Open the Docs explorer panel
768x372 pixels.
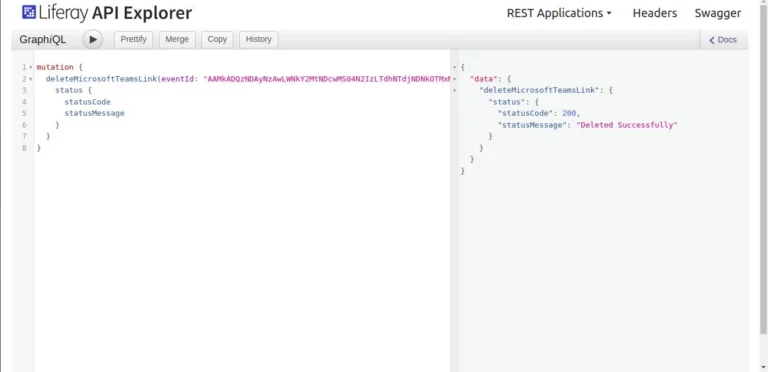723,40
